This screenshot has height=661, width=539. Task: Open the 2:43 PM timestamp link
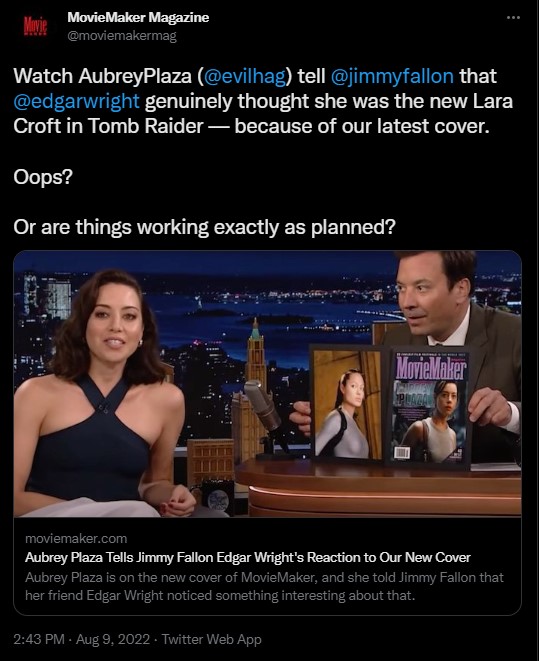tap(39, 639)
